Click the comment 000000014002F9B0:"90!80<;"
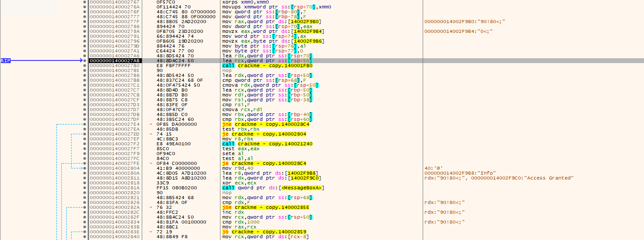The width and height of the screenshot is (644, 240). 465,21
